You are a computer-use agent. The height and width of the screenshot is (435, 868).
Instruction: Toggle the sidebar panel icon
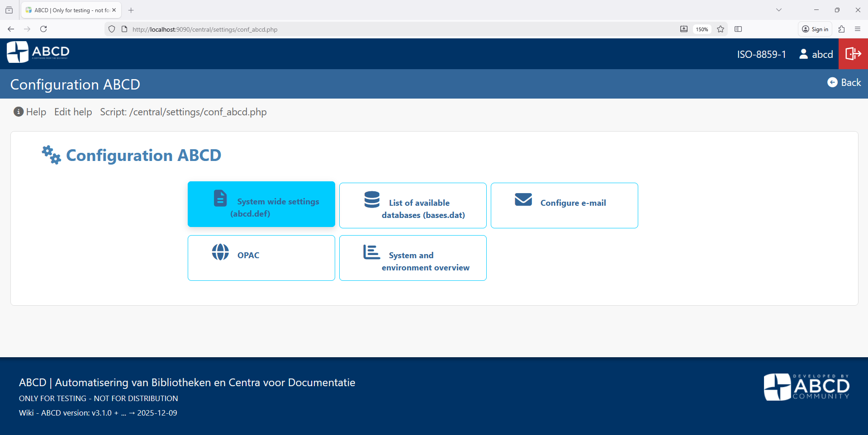(x=739, y=29)
